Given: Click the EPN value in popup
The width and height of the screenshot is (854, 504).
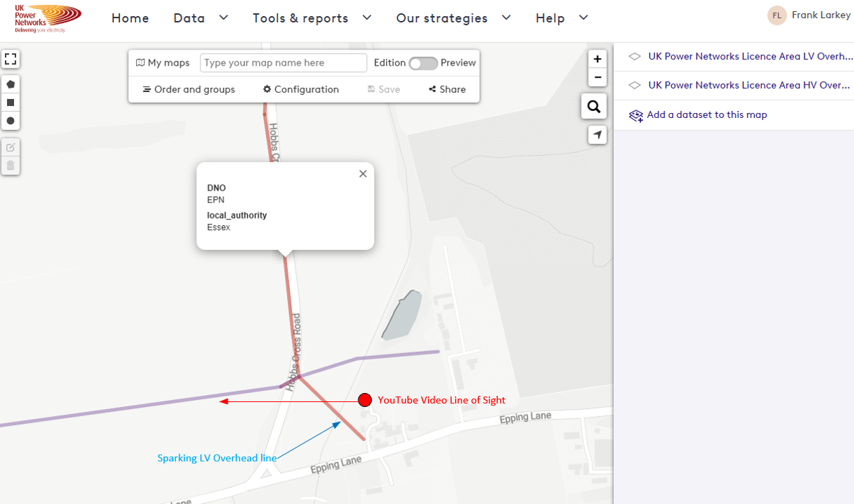Looking at the screenshot, I should coord(216,200).
